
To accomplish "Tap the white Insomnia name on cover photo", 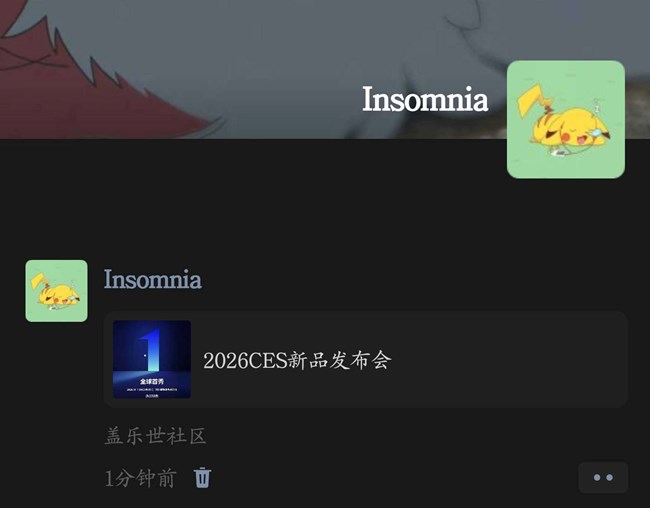I will [x=425, y=99].
